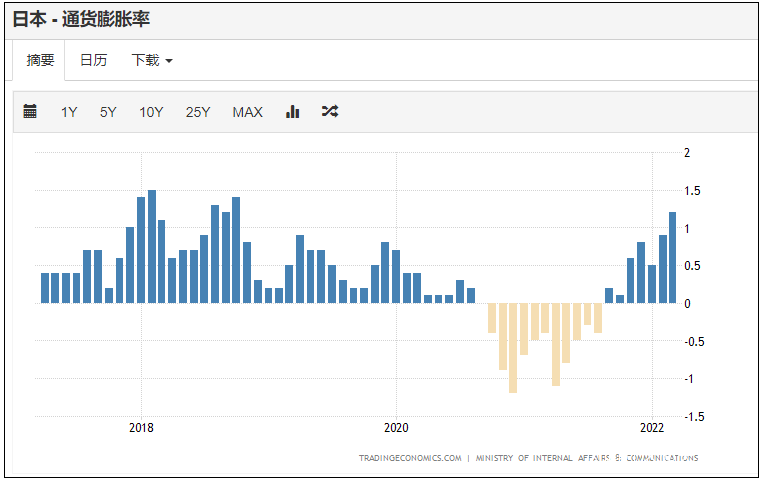Click the compare shuffle arrows icon
This screenshot has width=762, height=480.
330,112
